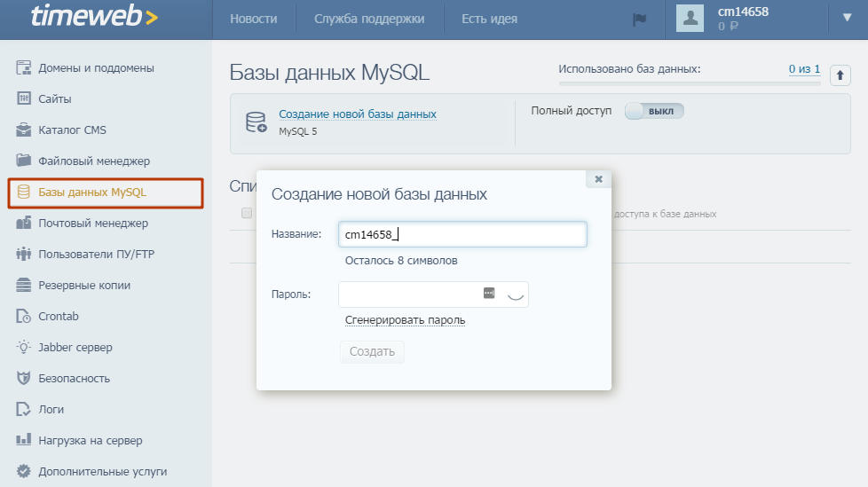Viewport: 868px width, 487px height.
Task: Click the upload arrow icon button
Action: pyautogui.click(x=840, y=76)
